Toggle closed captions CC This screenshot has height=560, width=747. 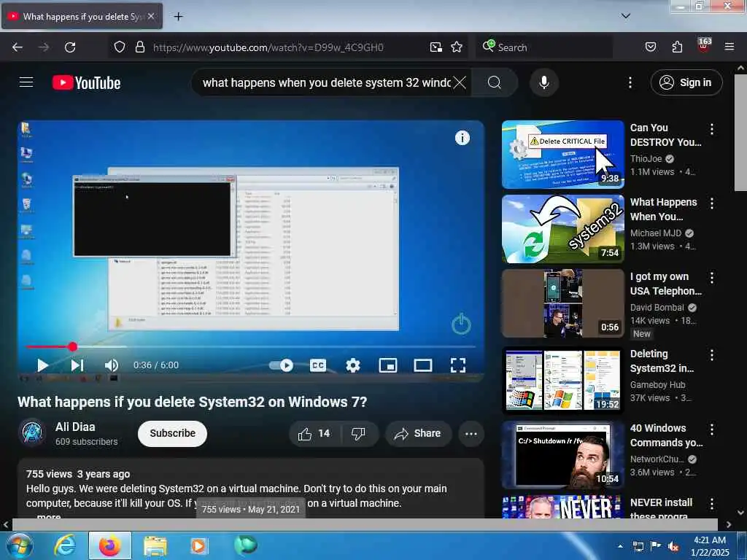(318, 365)
